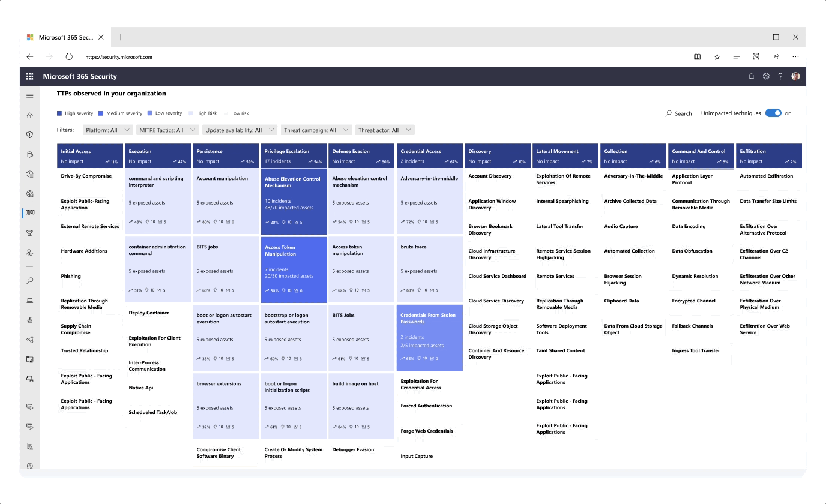
Task: Turn off the Unimpacted techniques toggle
Action: pyautogui.click(x=773, y=113)
